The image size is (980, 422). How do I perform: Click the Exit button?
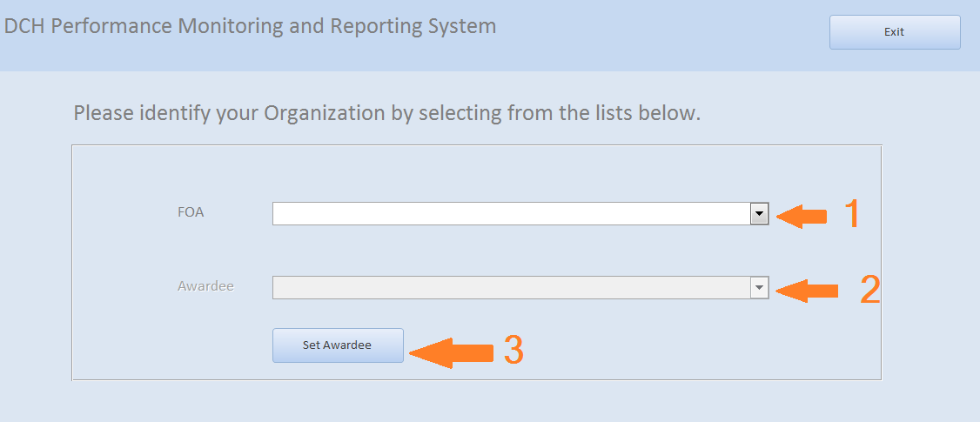coord(895,32)
